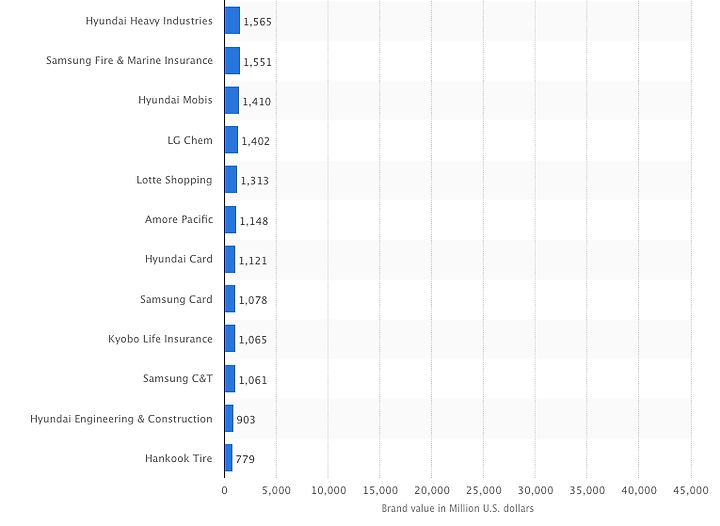
Task: Click the LG Chem bar
Action: coord(231,140)
